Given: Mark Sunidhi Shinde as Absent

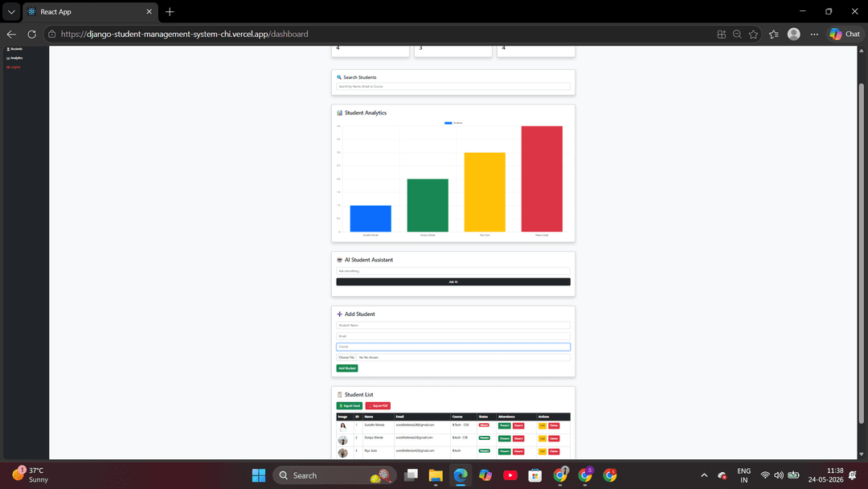Looking at the screenshot, I should 518,426.
